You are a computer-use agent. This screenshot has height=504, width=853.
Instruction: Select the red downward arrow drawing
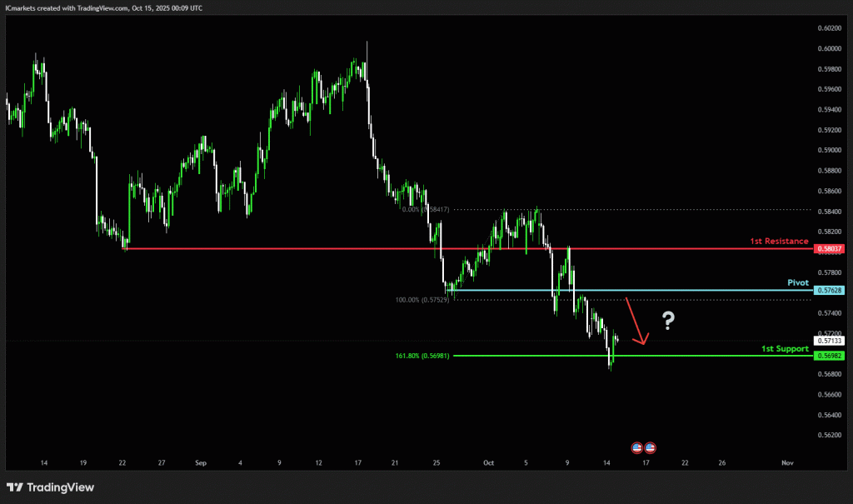[x=636, y=321]
